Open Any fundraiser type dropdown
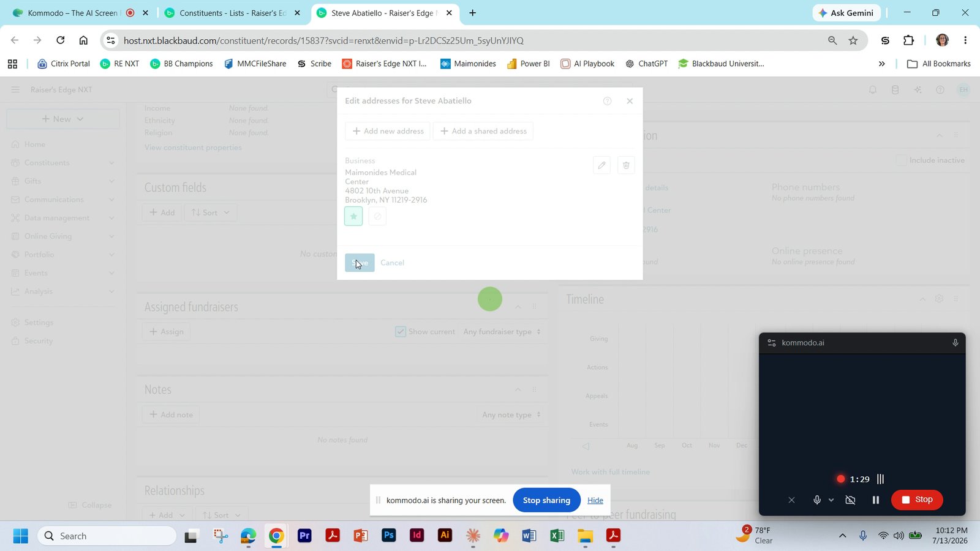Viewport: 980px width, 551px height. coord(502,332)
